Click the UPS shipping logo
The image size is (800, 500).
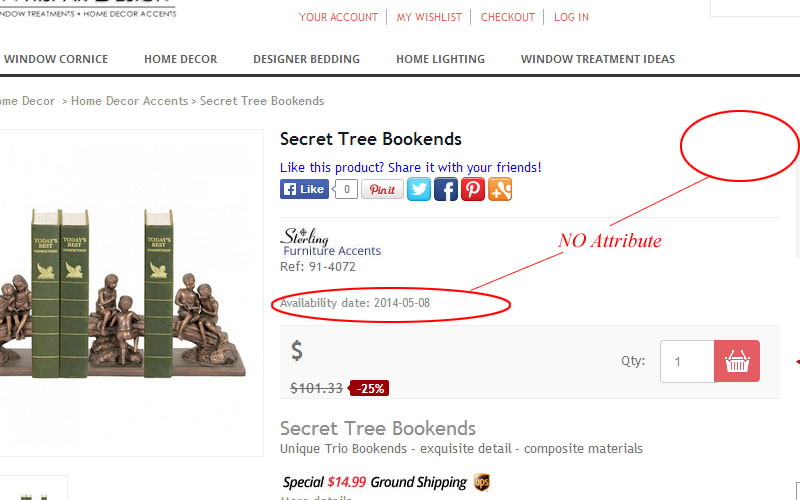click(x=482, y=482)
